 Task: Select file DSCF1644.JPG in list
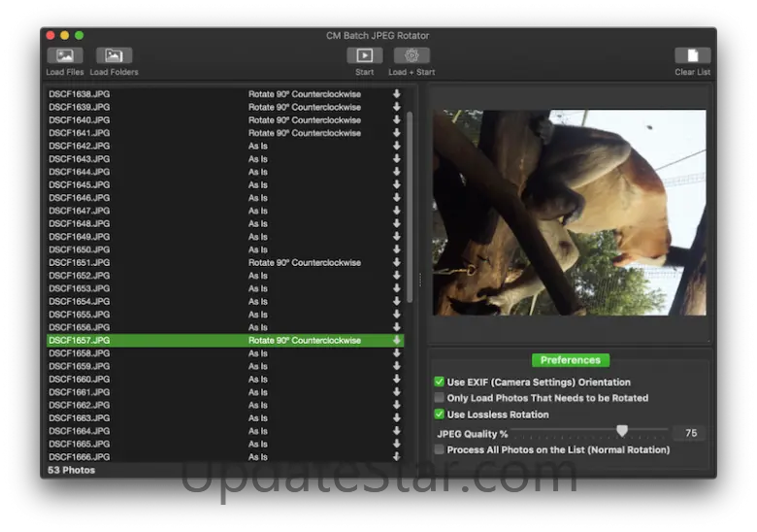tap(225, 172)
